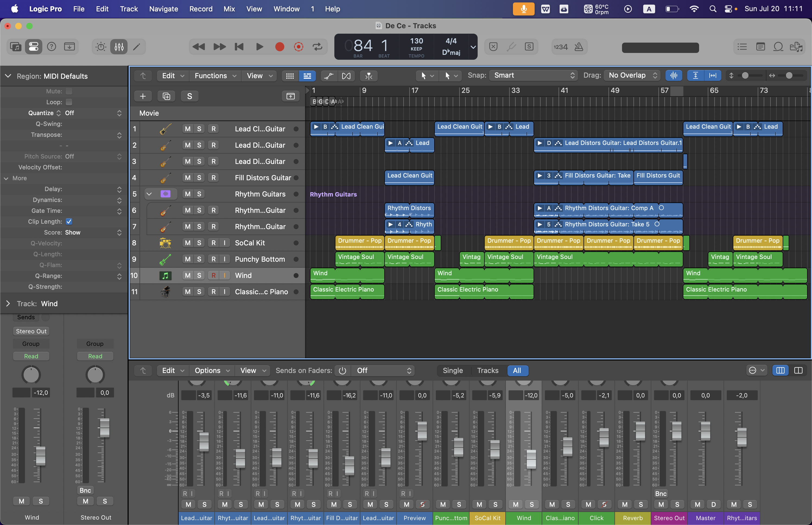Click the Rewind transport button
The image size is (812, 525).
[x=199, y=47]
